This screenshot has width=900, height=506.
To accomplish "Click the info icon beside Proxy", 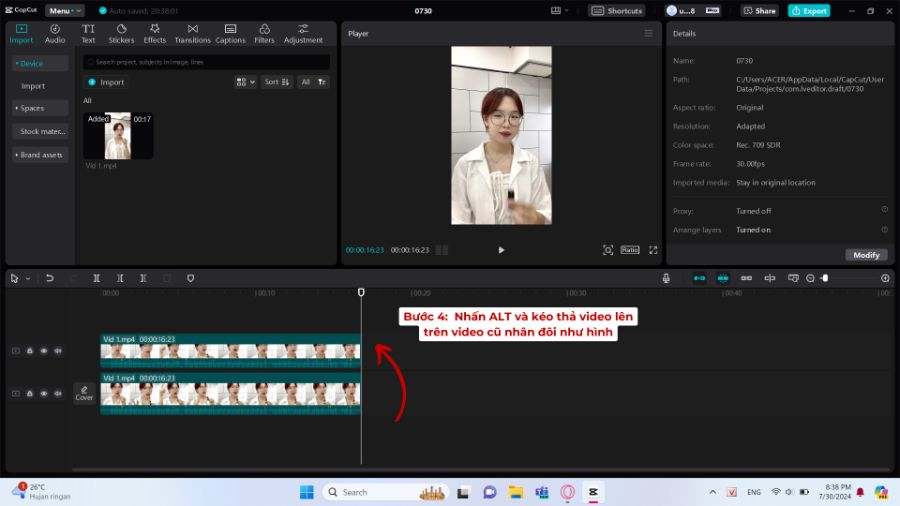I will pos(885,210).
